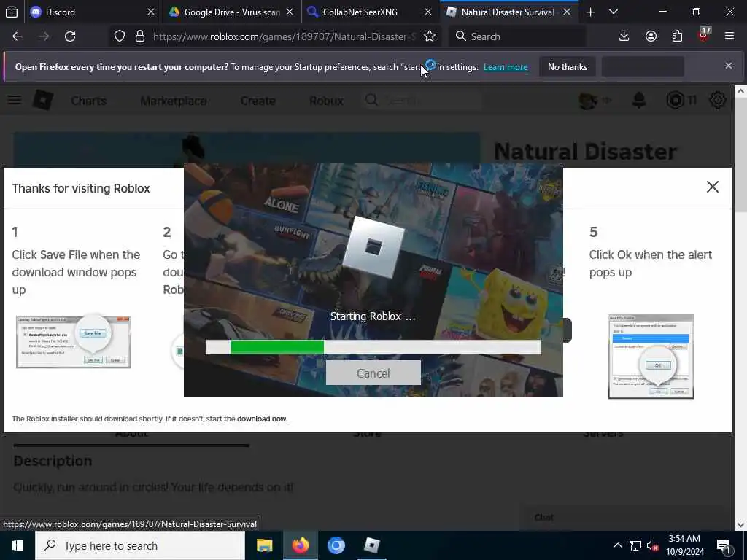Reload the current page

(70, 36)
